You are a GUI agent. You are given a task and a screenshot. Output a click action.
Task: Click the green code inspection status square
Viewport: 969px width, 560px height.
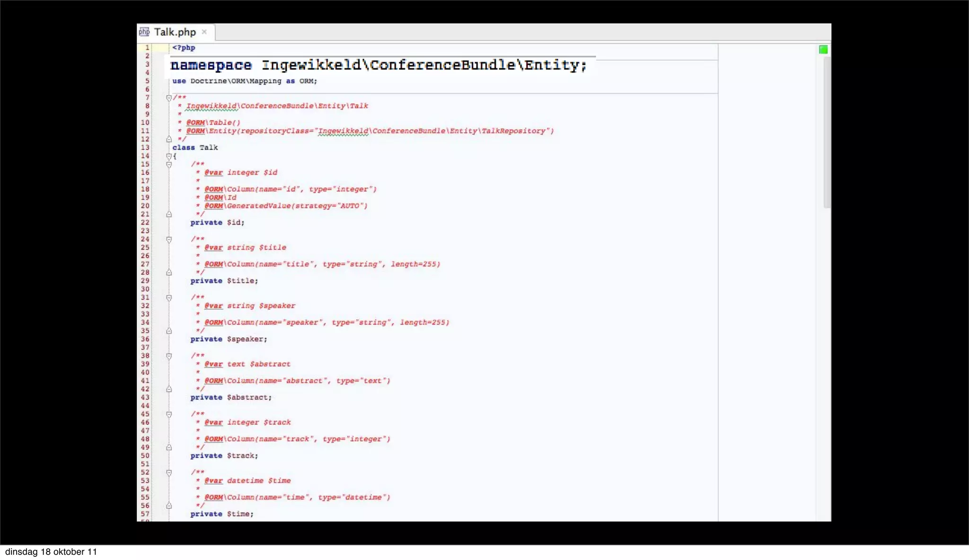coord(823,50)
